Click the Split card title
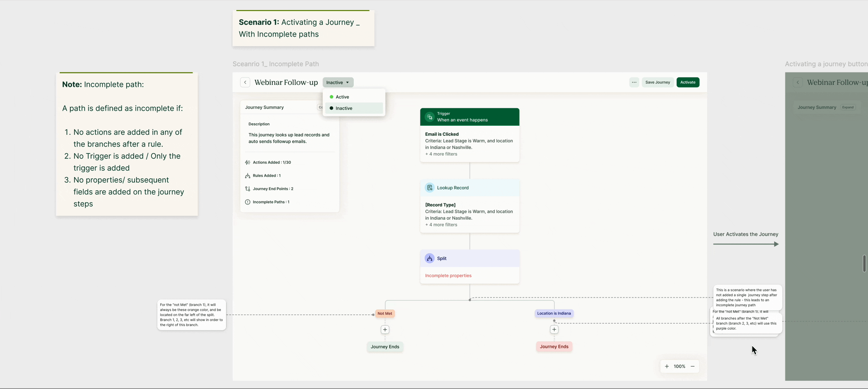868x389 pixels. pyautogui.click(x=442, y=258)
